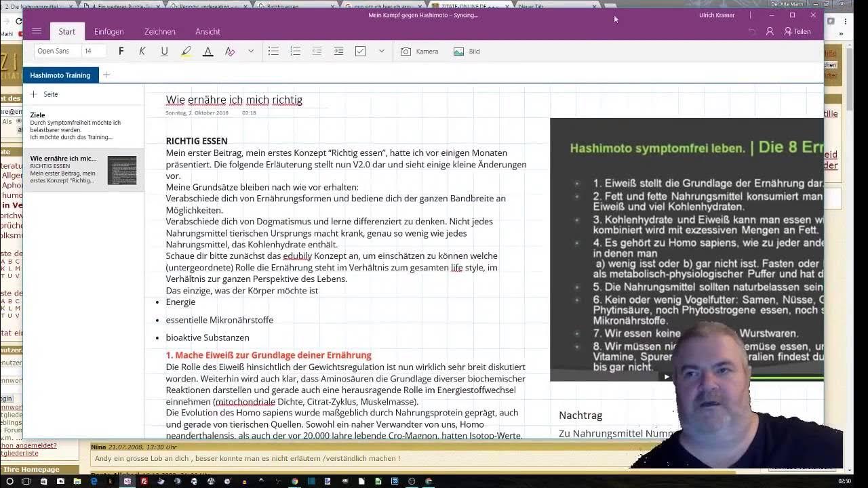Toggle the to-do checkbox tag
This screenshot has height=488, width=868.
pyautogui.click(x=360, y=51)
